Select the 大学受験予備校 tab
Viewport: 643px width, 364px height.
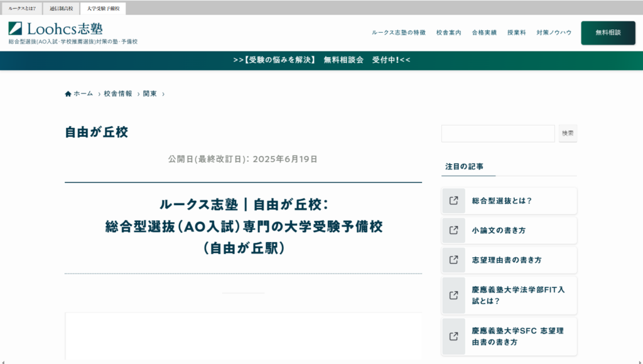point(103,9)
